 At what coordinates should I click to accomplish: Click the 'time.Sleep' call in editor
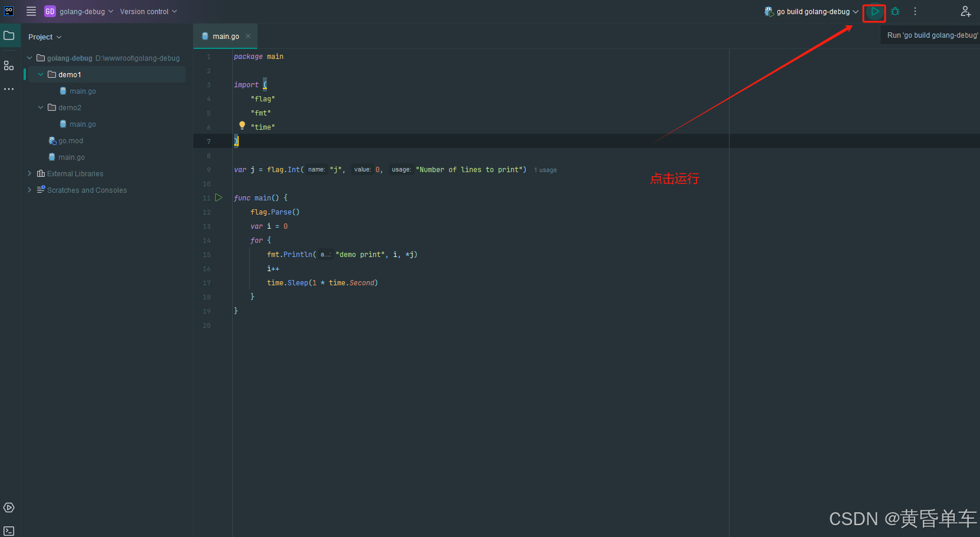[288, 283]
